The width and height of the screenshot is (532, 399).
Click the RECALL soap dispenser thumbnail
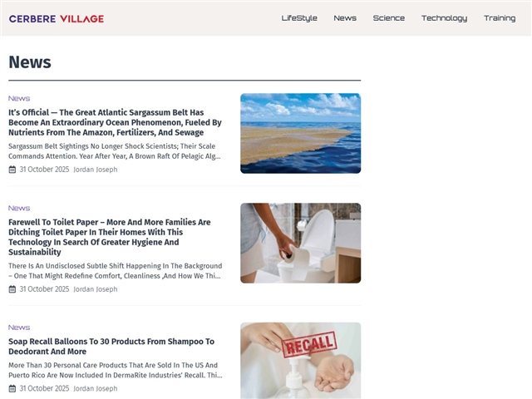[301, 361]
